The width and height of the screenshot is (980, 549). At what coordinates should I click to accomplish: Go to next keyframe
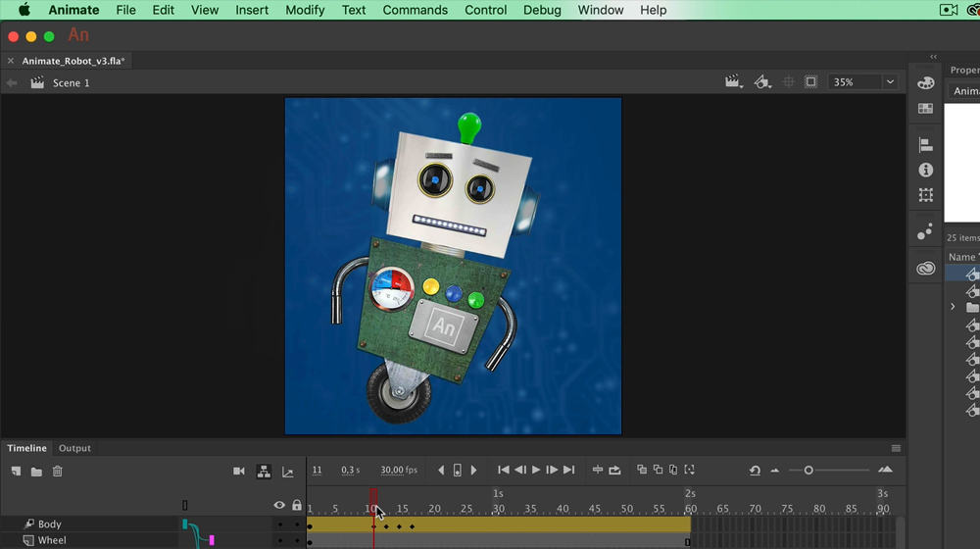(x=473, y=471)
